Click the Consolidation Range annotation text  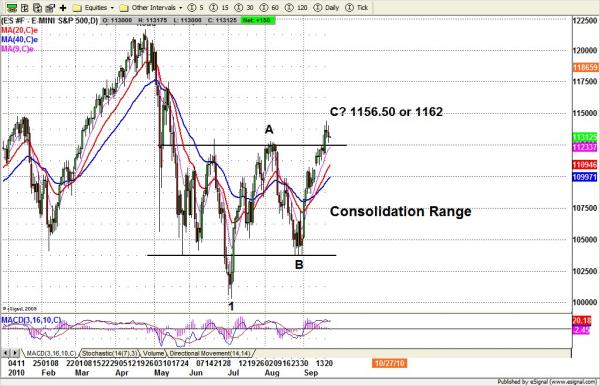point(400,211)
